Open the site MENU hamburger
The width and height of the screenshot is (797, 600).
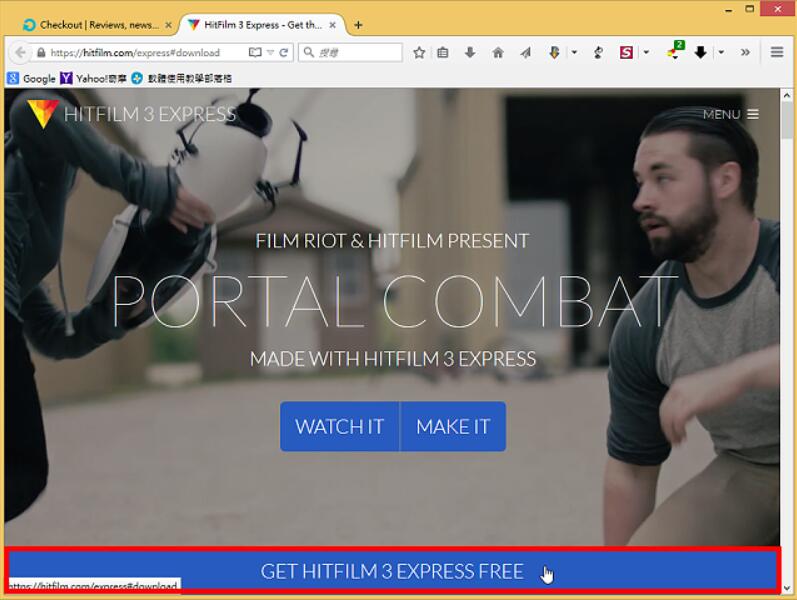(730, 114)
